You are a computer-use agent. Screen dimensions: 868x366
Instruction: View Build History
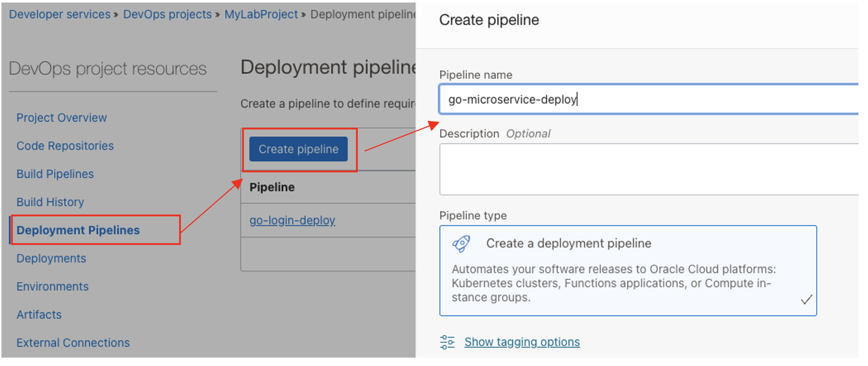pos(50,202)
